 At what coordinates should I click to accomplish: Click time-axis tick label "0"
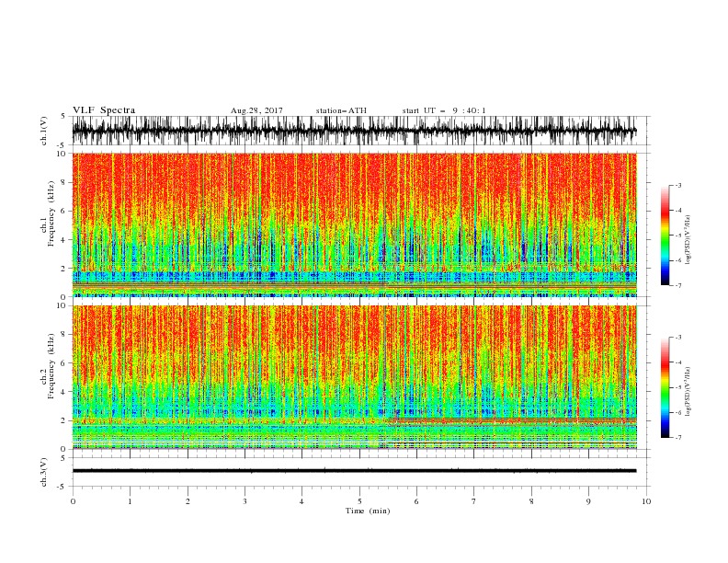[73, 501]
